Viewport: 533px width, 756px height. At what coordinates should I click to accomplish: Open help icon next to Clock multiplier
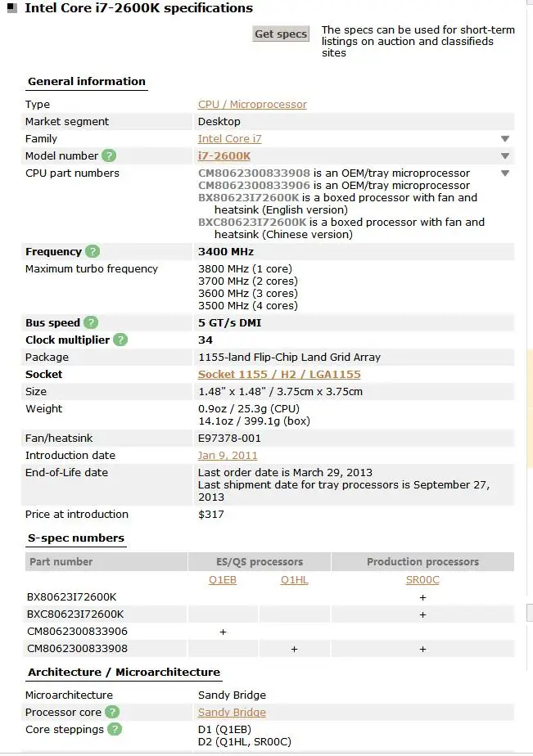[x=120, y=340]
